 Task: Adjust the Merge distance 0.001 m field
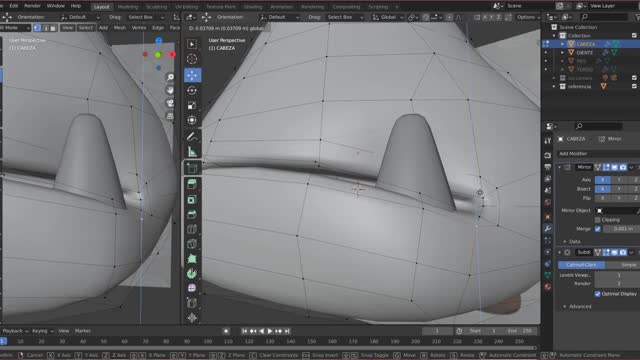621,229
